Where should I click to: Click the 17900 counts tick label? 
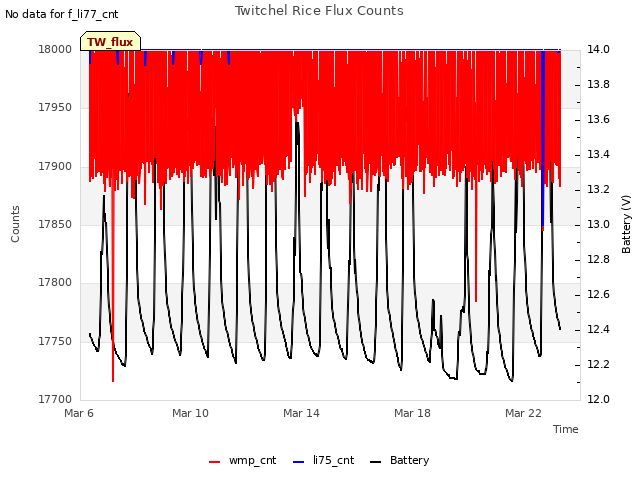[55, 167]
